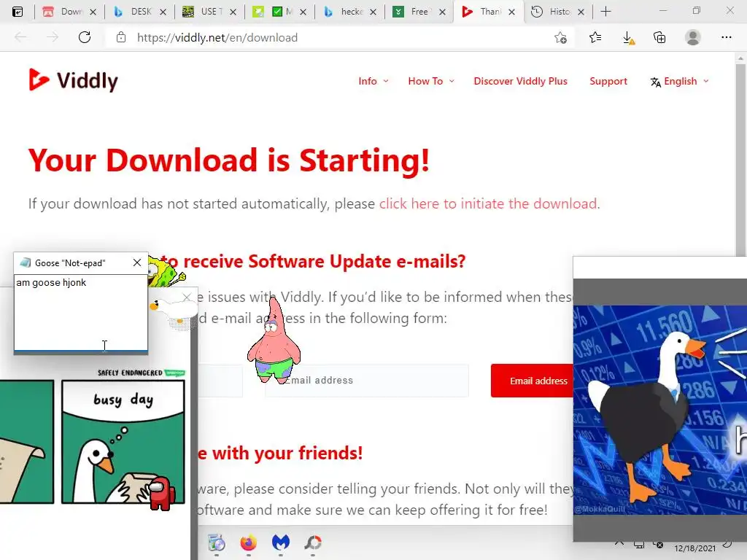Switch to the 'hecke' Bing tab
747x560 pixels.
pyautogui.click(x=343, y=12)
